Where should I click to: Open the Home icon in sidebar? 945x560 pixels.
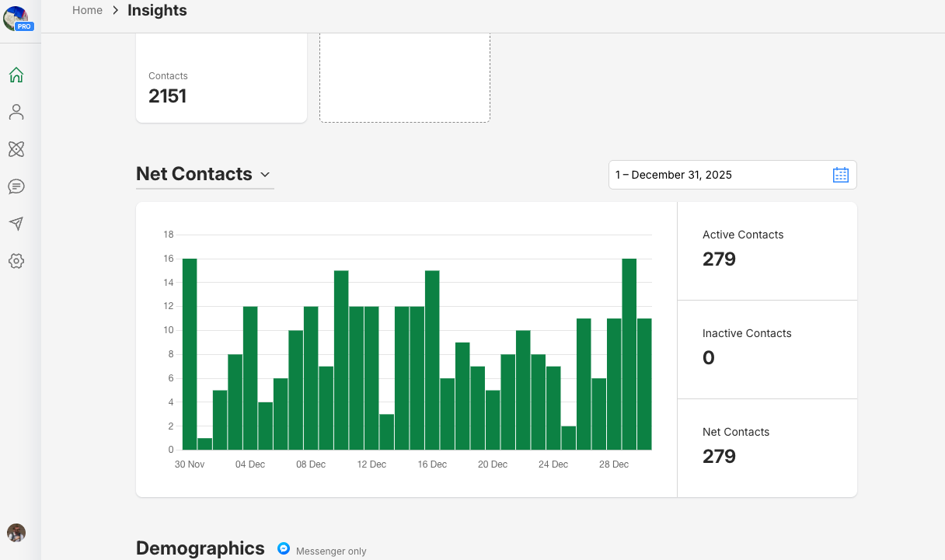16,75
